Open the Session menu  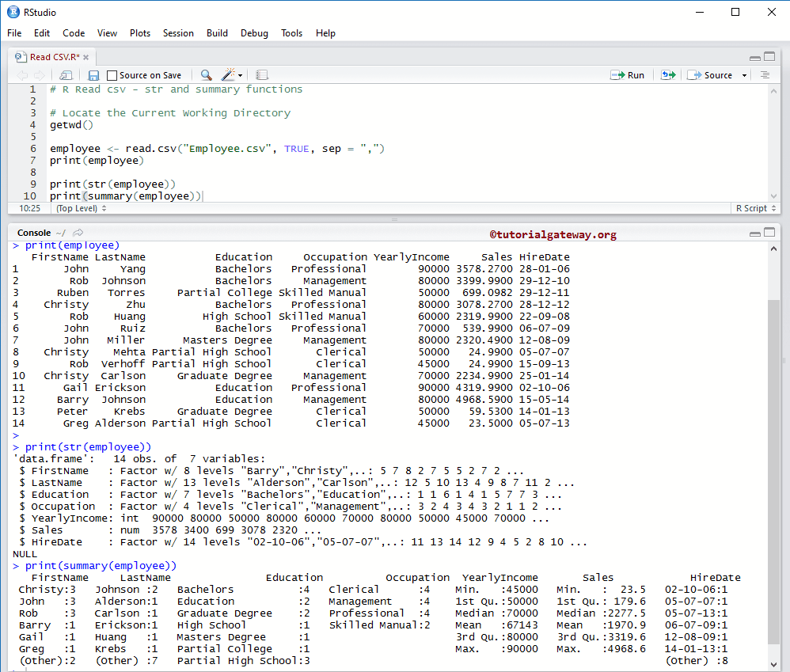point(178,33)
